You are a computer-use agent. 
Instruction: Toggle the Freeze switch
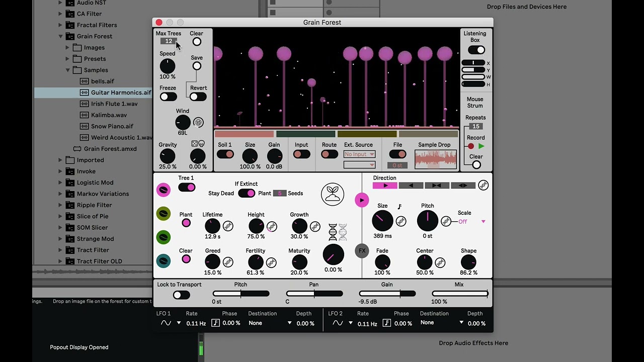tap(168, 97)
